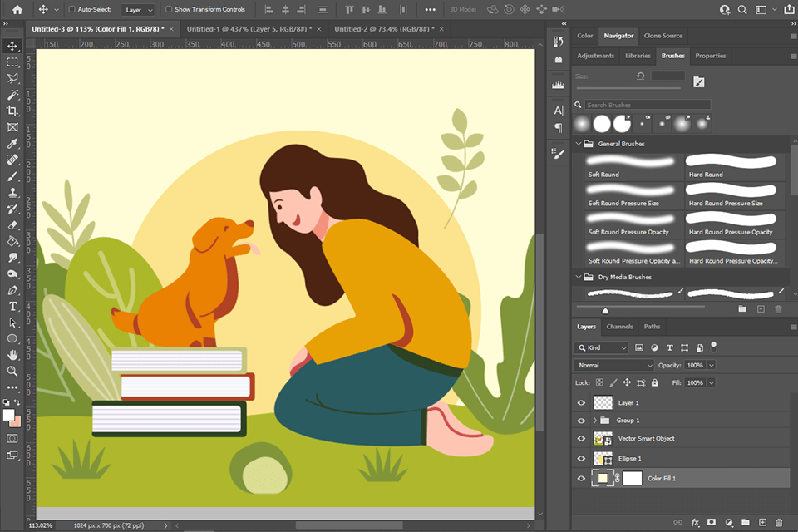Image resolution: width=798 pixels, height=532 pixels.
Task: Choose the Hard Round brush preset
Action: [734, 166]
